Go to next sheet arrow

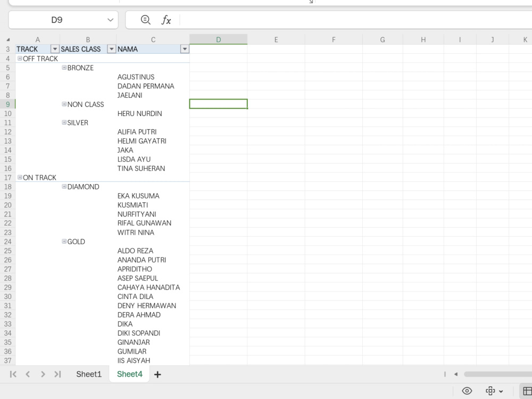point(43,374)
